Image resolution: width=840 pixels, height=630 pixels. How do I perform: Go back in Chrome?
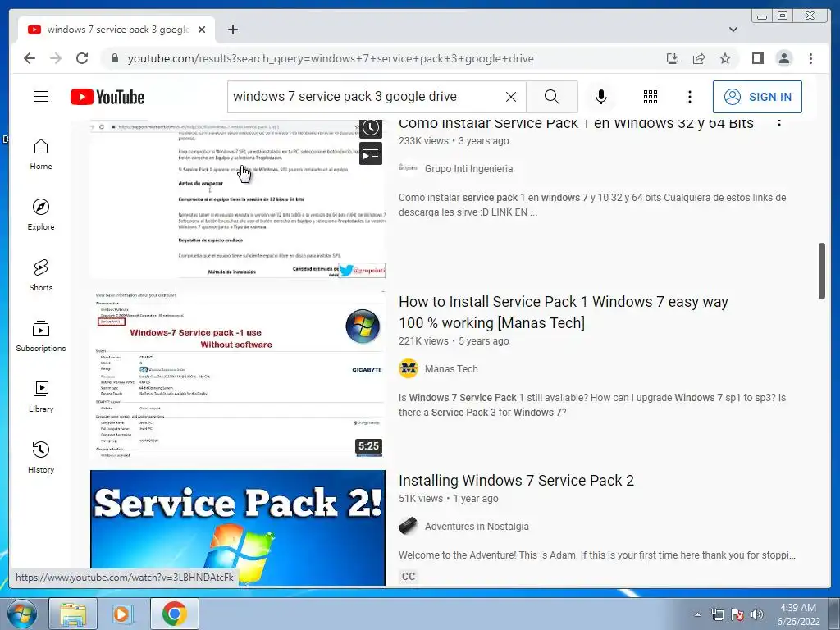coord(30,58)
